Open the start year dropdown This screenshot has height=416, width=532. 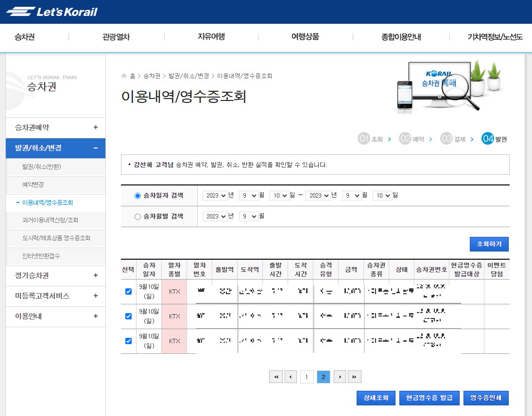coord(215,196)
